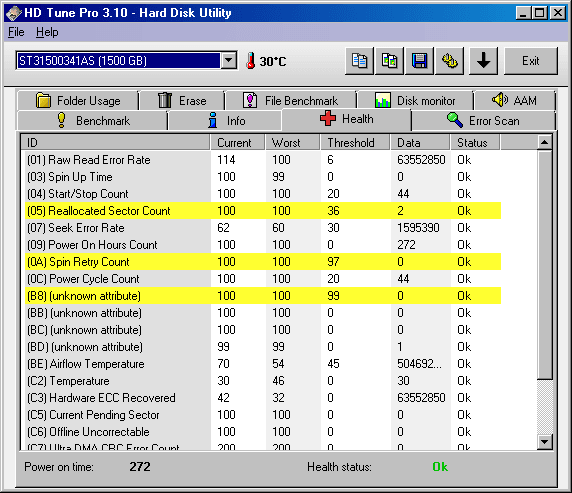Click data value 504692... for Airflow Temperature

click(x=420, y=364)
